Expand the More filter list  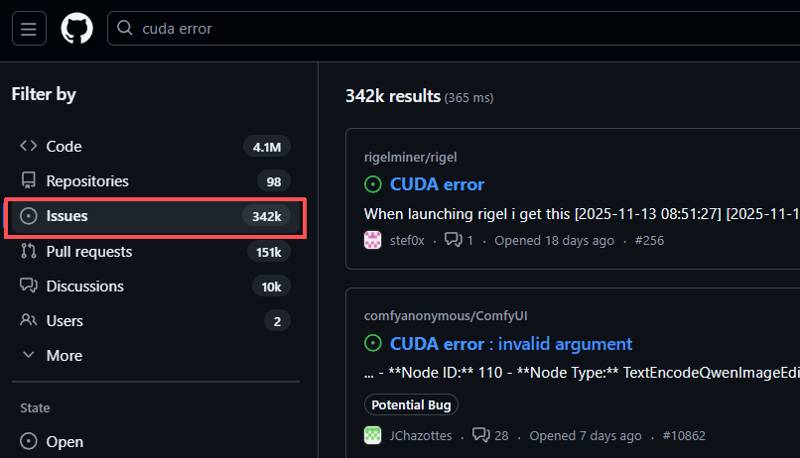pos(64,355)
